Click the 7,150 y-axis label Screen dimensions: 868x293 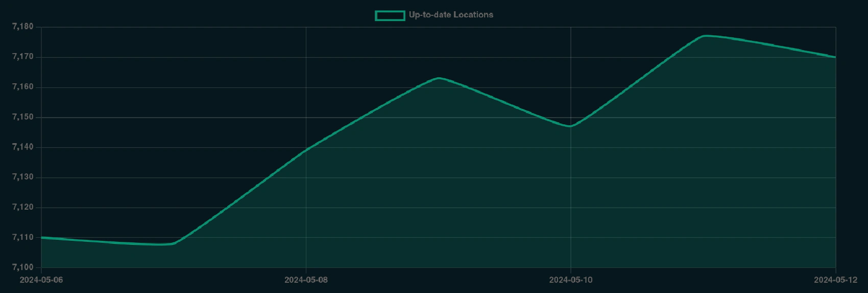(x=22, y=117)
